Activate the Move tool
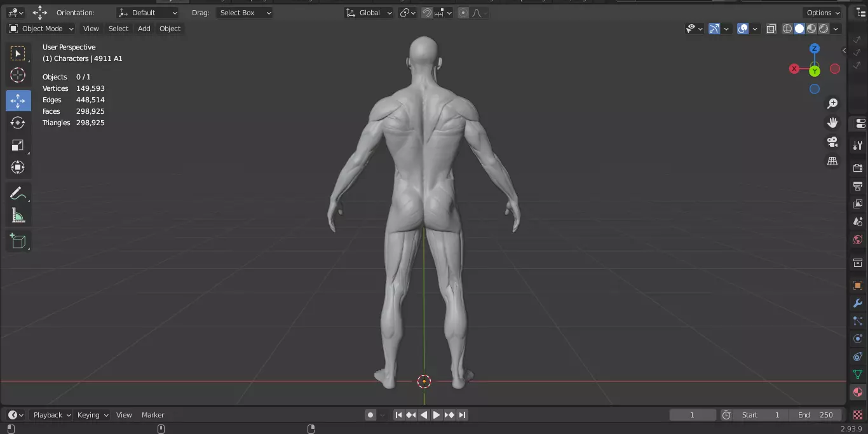Viewport: 868px width, 434px height. pos(18,100)
